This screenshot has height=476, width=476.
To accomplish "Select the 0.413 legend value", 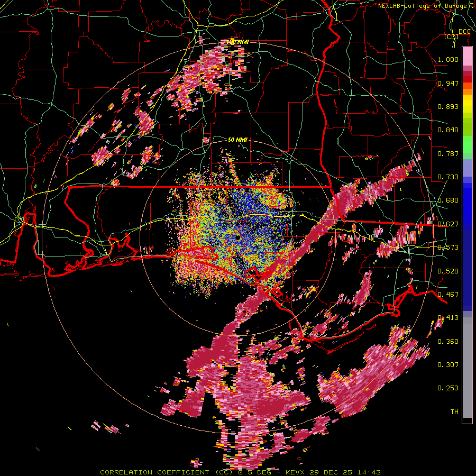I will (448, 317).
